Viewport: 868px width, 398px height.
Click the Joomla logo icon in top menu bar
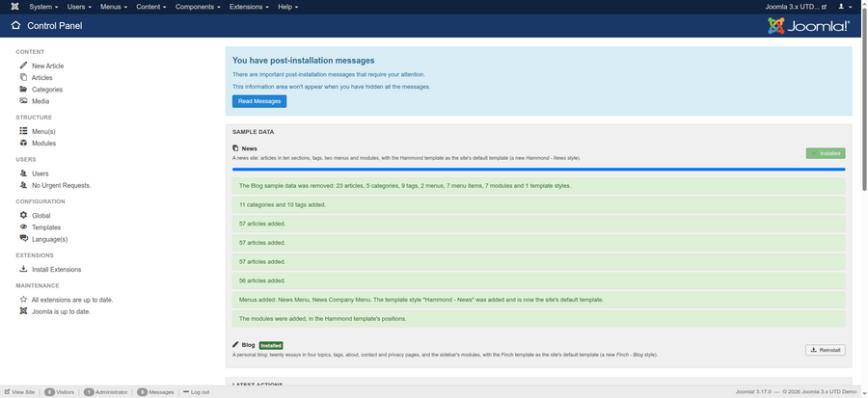[14, 7]
